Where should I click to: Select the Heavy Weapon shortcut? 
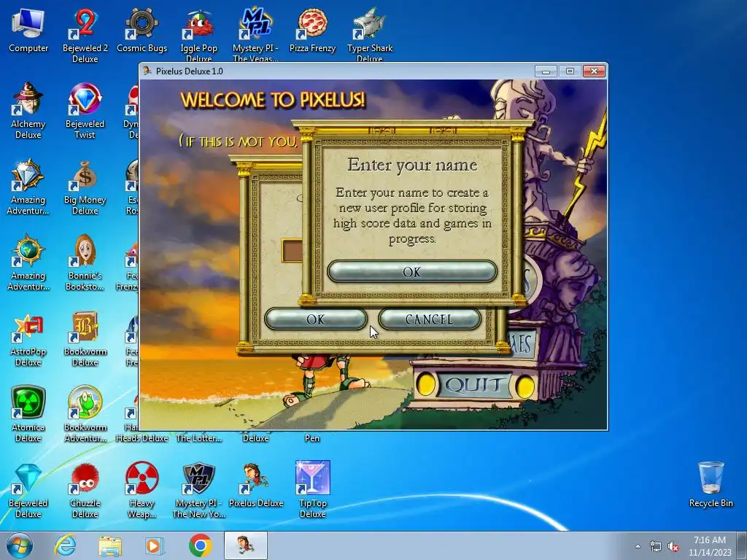(x=142, y=491)
